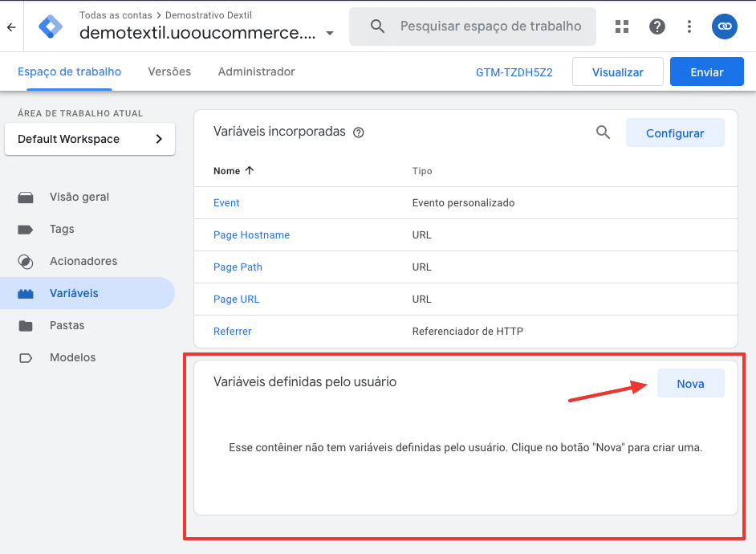
Task: Click the Variáveis definidas pelo usuário heading
Action: [305, 382]
